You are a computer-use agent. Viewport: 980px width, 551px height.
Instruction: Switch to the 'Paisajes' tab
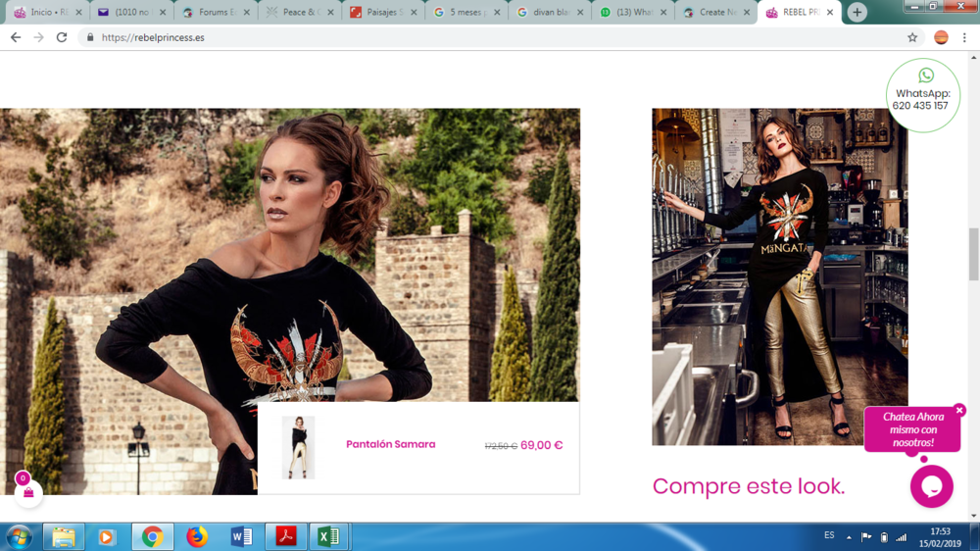click(x=382, y=12)
